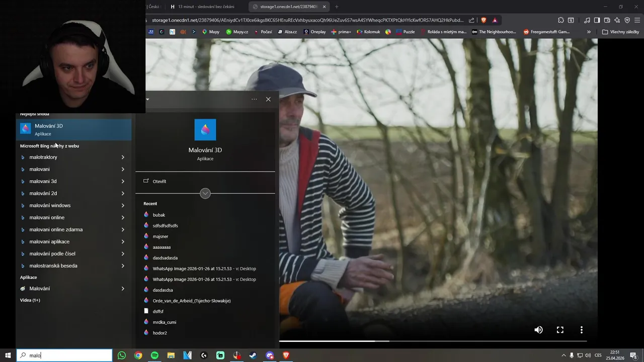Click the Windows Start button
The image size is (644, 362).
click(8, 355)
